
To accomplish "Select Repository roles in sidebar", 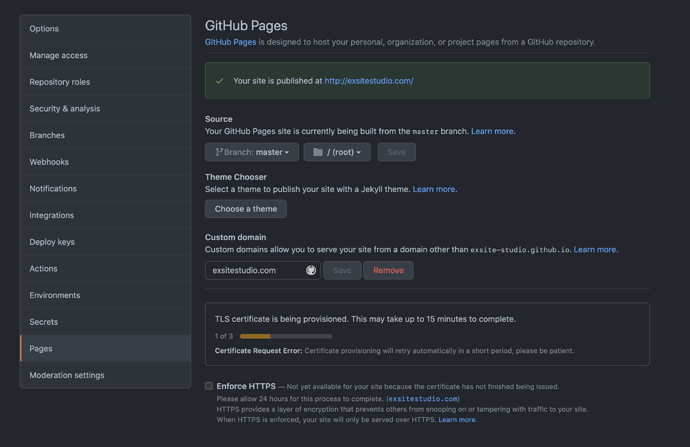I will (105, 82).
